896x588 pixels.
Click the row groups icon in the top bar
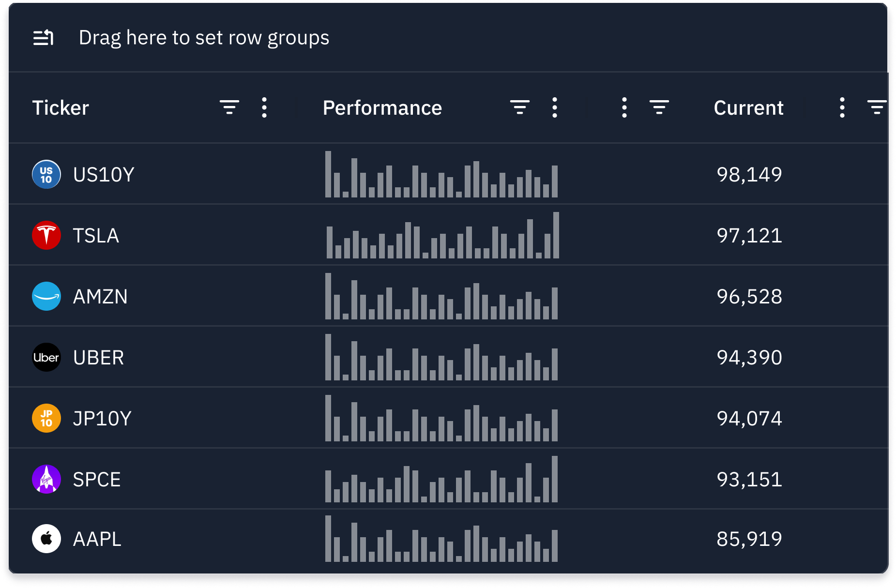tap(43, 38)
